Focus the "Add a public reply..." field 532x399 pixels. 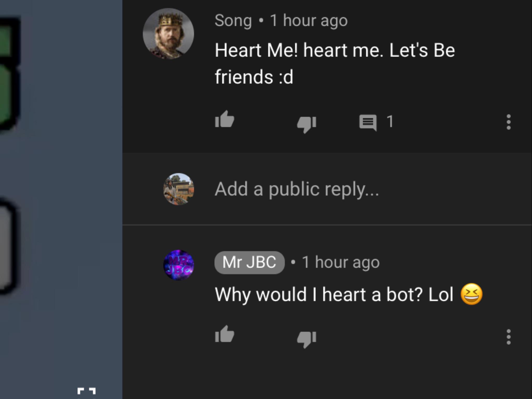(x=297, y=189)
